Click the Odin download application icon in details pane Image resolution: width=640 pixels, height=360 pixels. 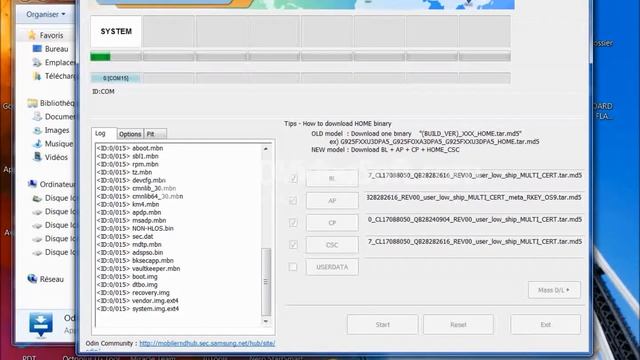[x=41, y=324]
